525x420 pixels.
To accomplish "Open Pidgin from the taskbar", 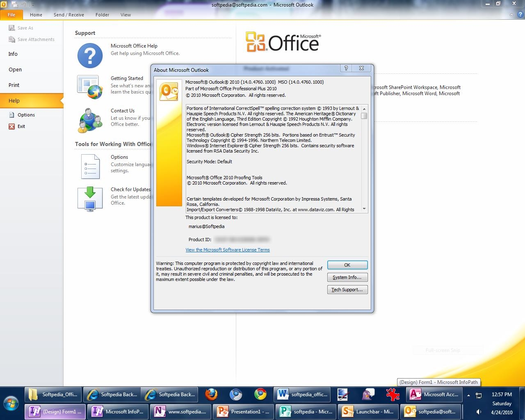I will pyautogui.click(x=368, y=395).
